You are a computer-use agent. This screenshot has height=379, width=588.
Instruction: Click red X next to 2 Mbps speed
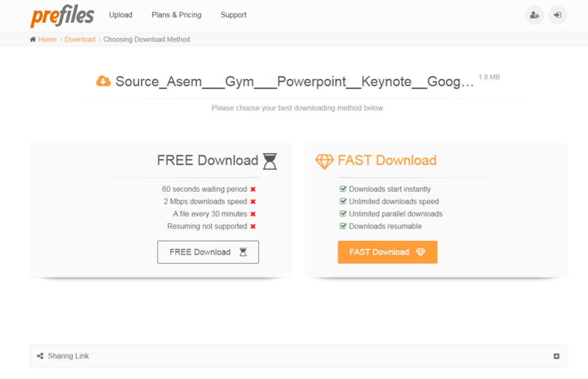253,202
